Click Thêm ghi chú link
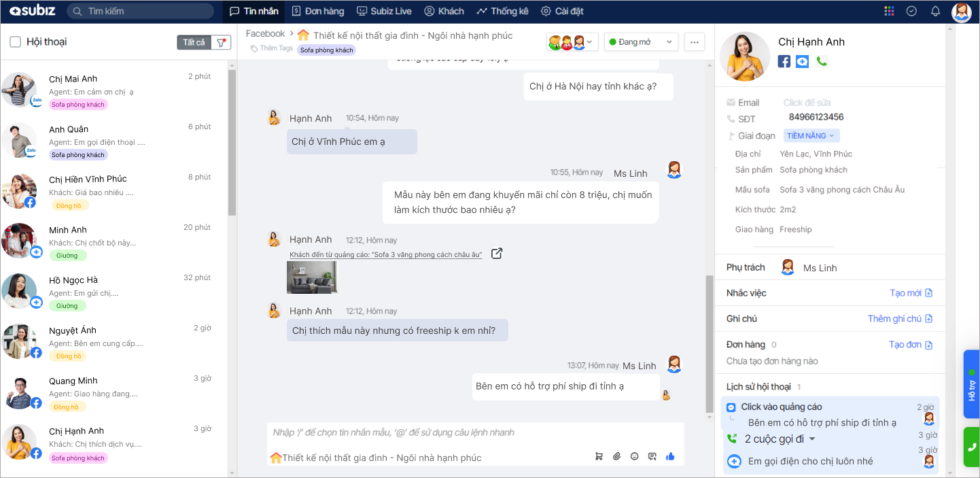Screen dimensions: 980x478 point(900,319)
